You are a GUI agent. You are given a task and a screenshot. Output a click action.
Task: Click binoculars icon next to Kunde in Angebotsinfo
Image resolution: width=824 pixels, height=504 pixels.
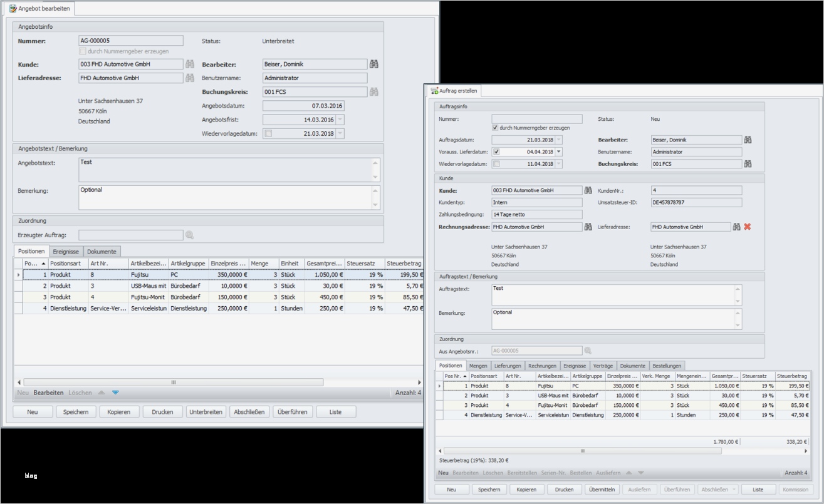189,64
